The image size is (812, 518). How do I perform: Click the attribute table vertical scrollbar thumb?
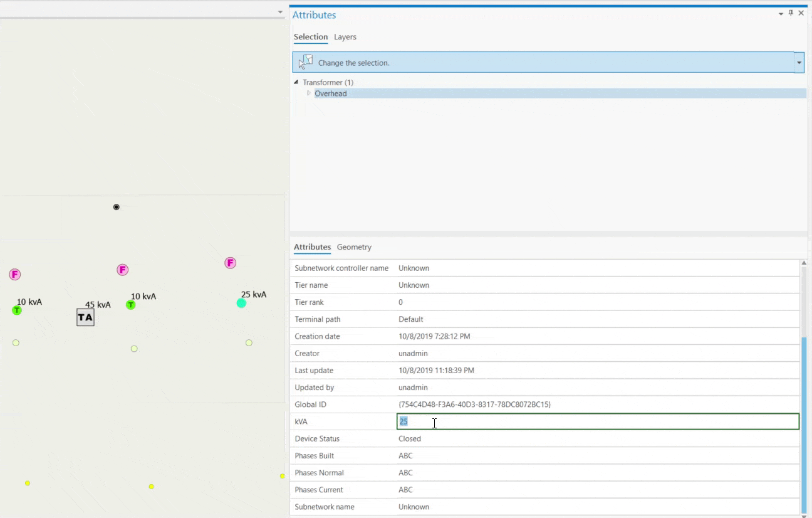804,425
